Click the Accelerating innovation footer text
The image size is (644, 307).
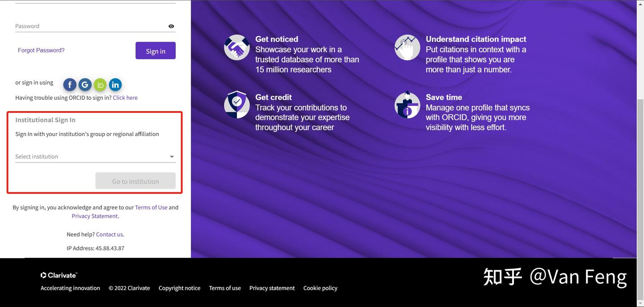70,288
